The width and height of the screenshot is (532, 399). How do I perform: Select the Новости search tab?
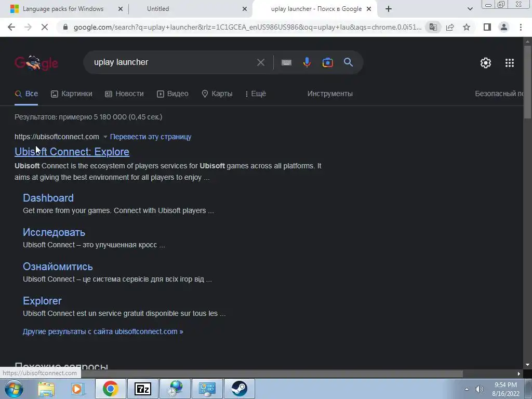tap(124, 94)
